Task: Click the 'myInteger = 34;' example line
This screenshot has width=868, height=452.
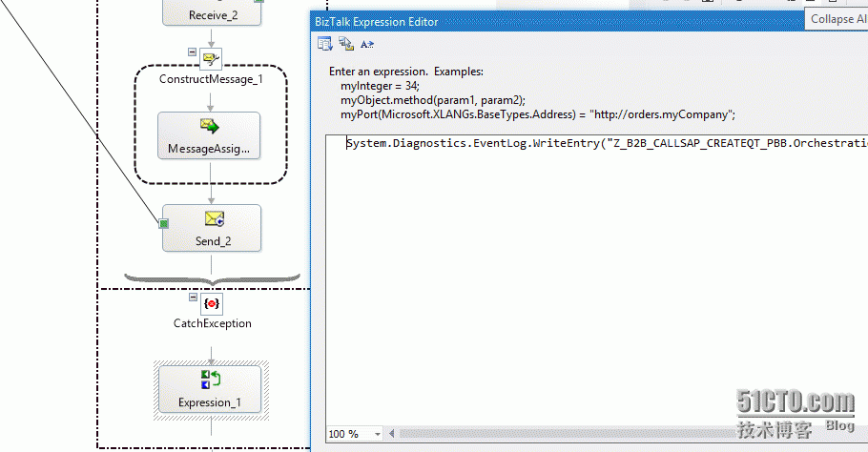Action: coord(380,86)
